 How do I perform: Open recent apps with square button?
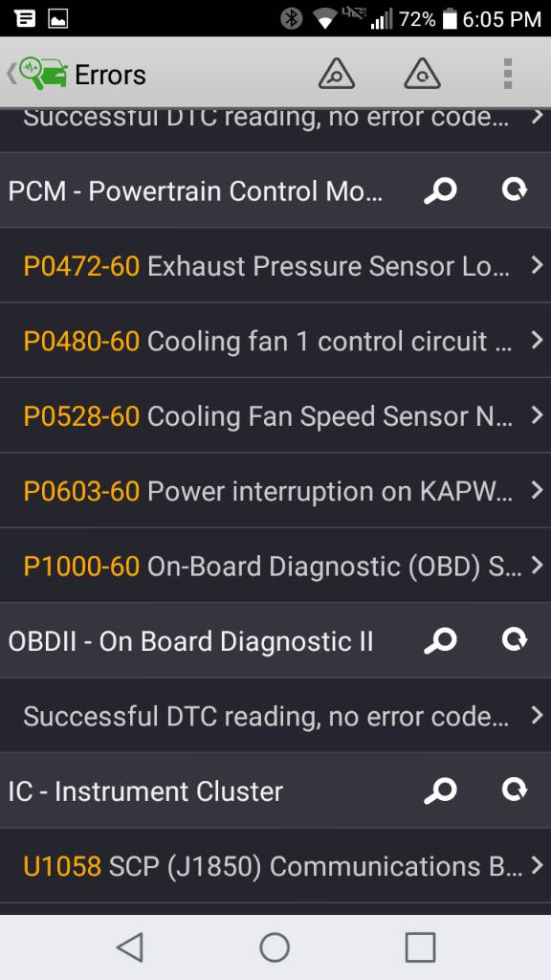point(420,947)
